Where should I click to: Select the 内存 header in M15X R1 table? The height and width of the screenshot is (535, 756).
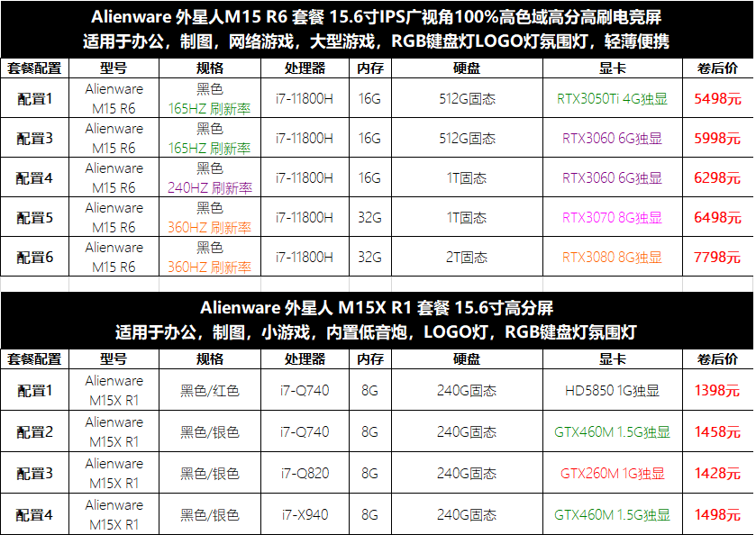(370, 359)
